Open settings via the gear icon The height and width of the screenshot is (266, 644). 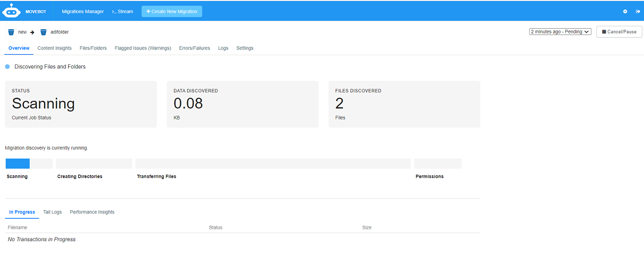(x=625, y=11)
